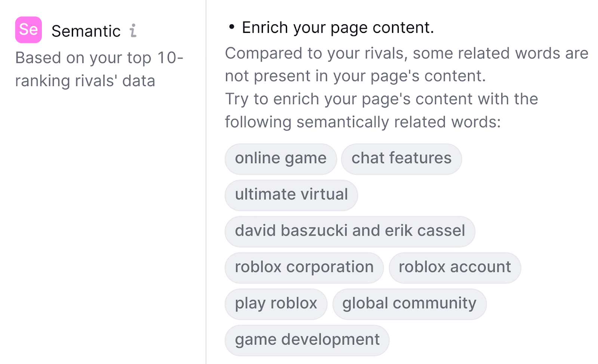The width and height of the screenshot is (598, 364).
Task: Click the 'Compared to your rivals' text line
Action: coord(406,53)
